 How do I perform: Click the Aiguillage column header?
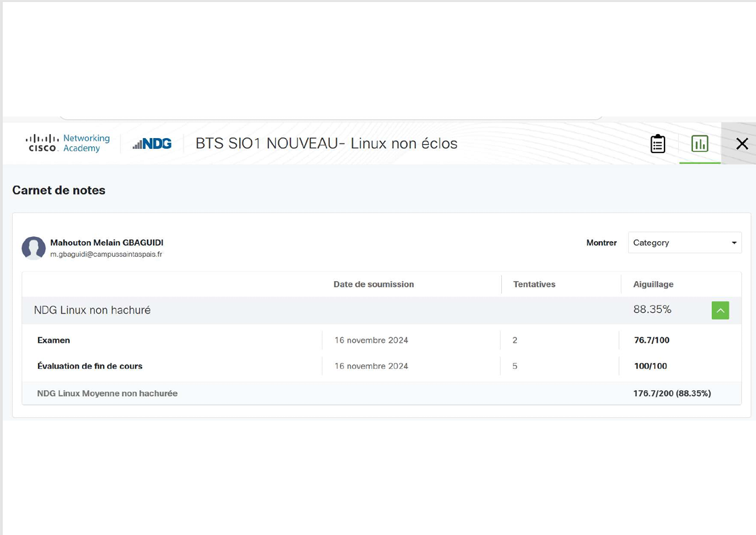pyautogui.click(x=653, y=284)
